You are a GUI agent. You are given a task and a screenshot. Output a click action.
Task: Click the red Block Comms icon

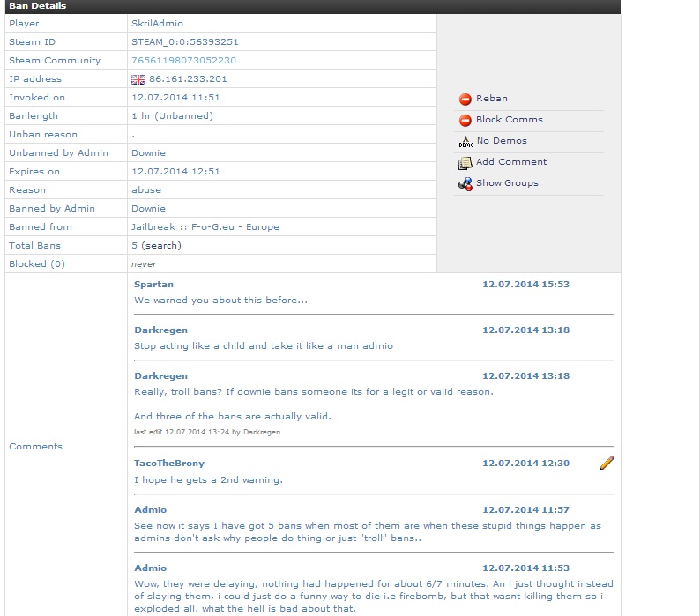[x=465, y=121]
